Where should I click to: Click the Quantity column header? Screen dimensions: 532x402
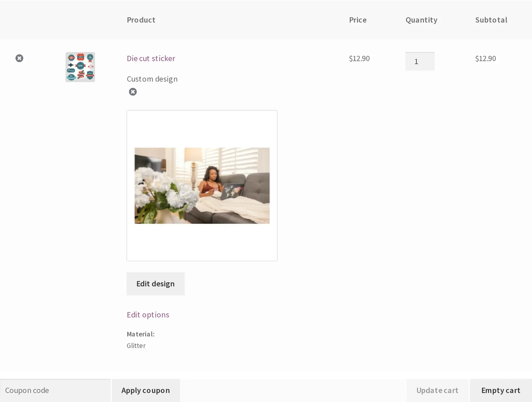point(421,20)
